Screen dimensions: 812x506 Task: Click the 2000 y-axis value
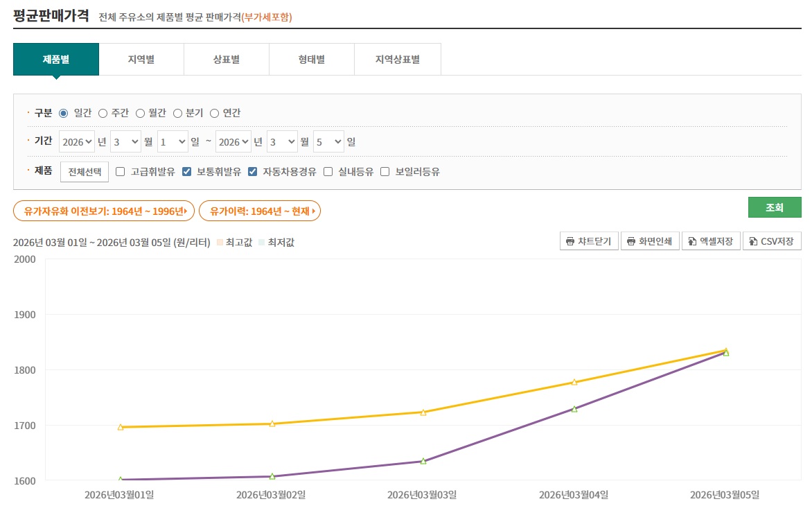pos(25,259)
